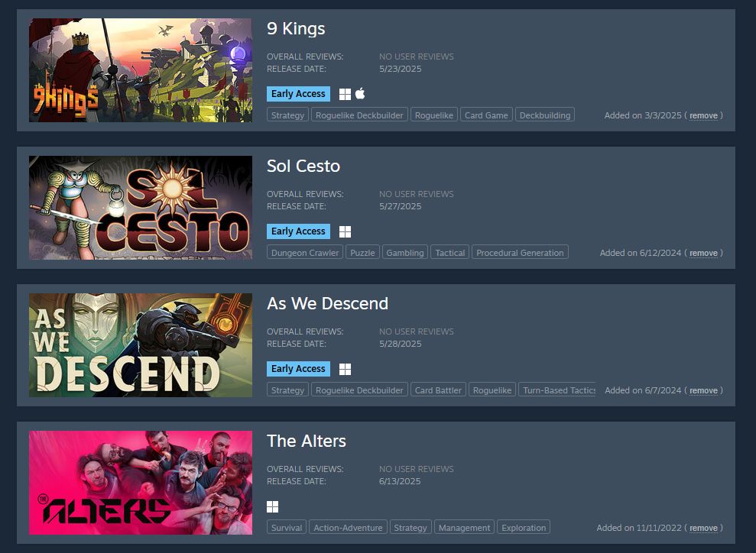
Task: Remove The Alters from the wishlist
Action: [703, 528]
